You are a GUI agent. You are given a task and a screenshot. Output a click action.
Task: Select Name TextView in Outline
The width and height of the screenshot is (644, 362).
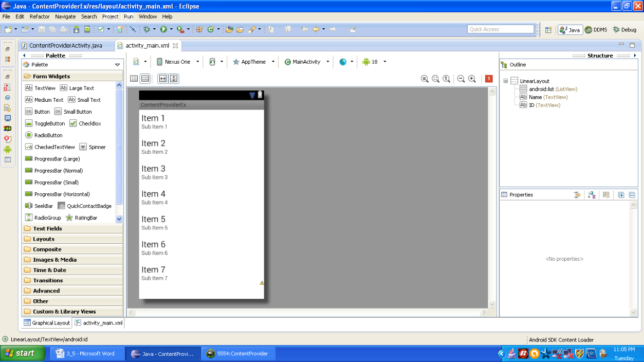coord(543,97)
